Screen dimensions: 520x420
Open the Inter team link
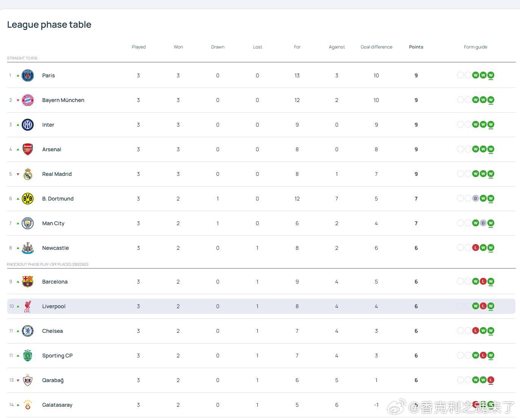point(48,125)
